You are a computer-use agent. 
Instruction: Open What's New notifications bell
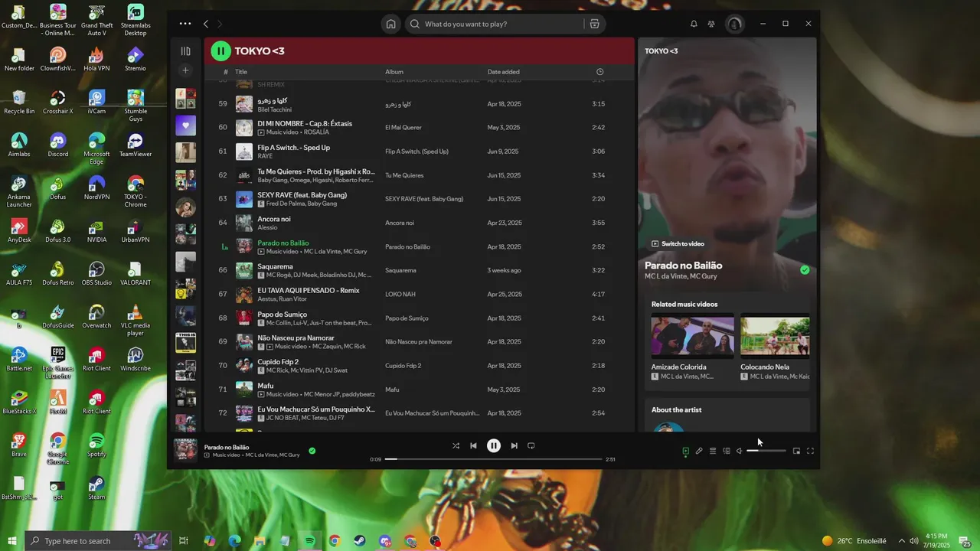694,24
